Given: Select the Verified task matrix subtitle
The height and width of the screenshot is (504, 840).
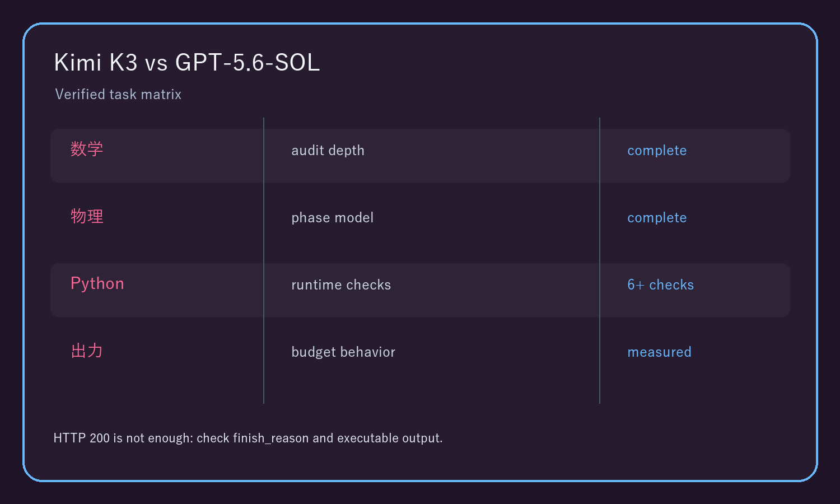Looking at the screenshot, I should (118, 94).
